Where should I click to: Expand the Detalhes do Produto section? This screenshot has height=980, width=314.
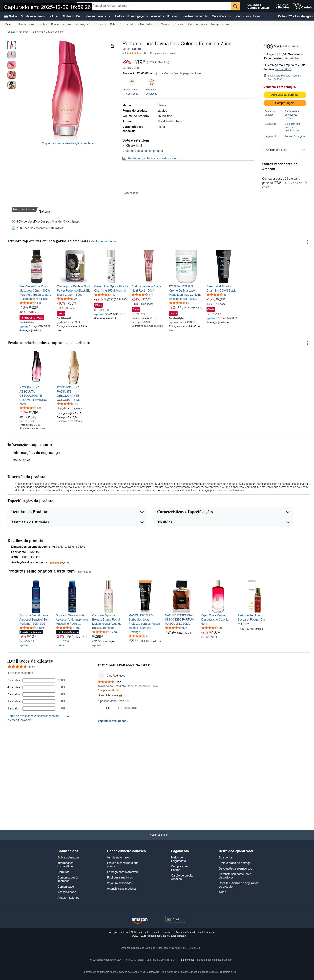click(x=78, y=512)
